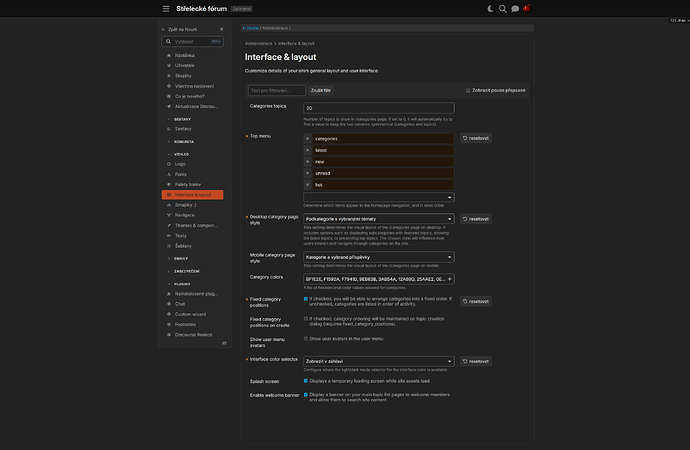Image resolution: width=690 pixels, height=450 pixels.
Task: Click Category colors value list field
Action: point(378,279)
